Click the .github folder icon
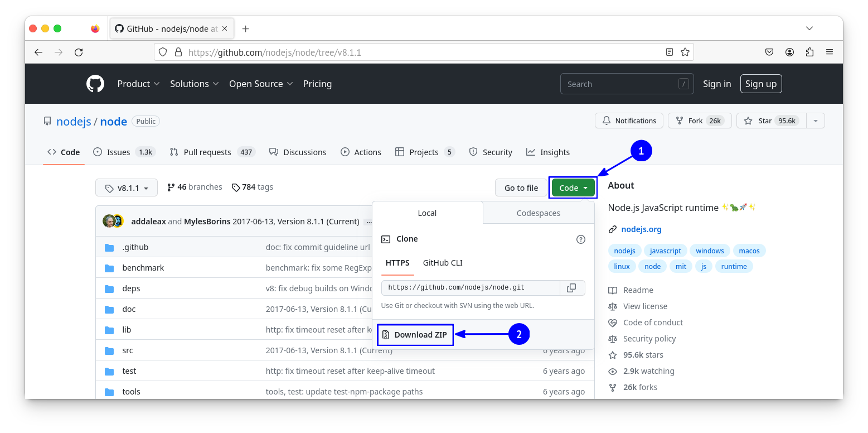Screen dimensions: 868x433 click(109, 247)
